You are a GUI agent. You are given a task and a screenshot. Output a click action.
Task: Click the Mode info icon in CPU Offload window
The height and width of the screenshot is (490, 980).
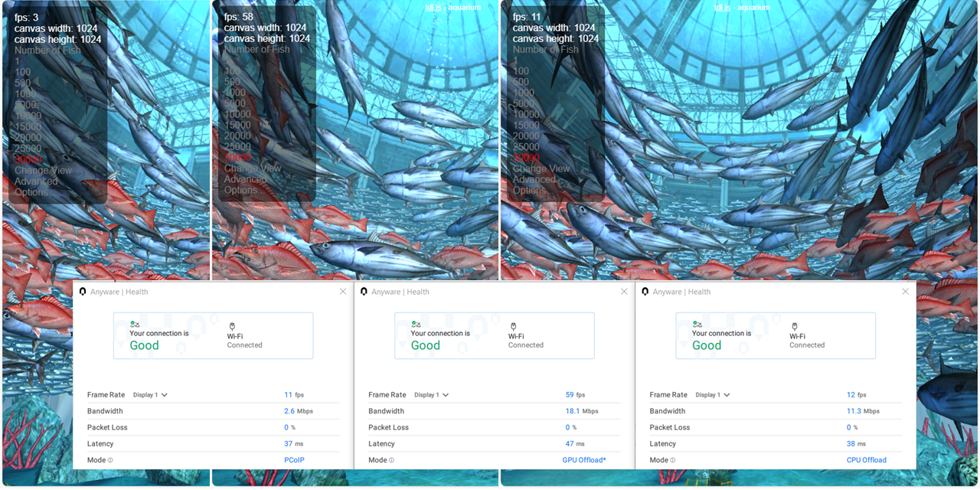pyautogui.click(x=673, y=460)
